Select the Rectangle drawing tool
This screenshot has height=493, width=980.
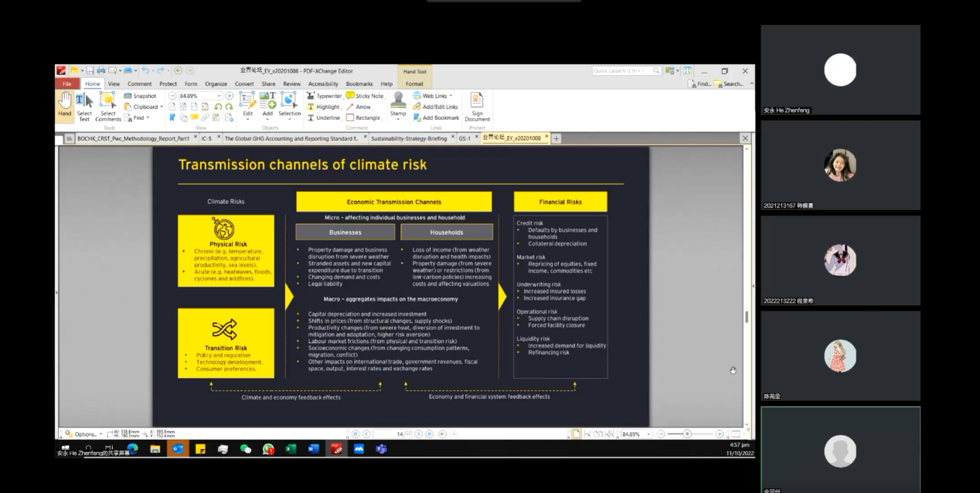[x=363, y=117]
